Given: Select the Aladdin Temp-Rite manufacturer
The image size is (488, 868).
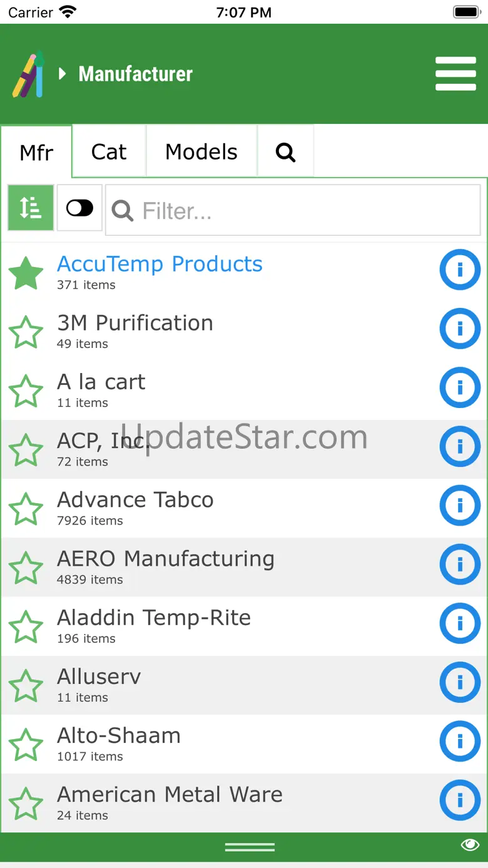Looking at the screenshot, I should [154, 618].
